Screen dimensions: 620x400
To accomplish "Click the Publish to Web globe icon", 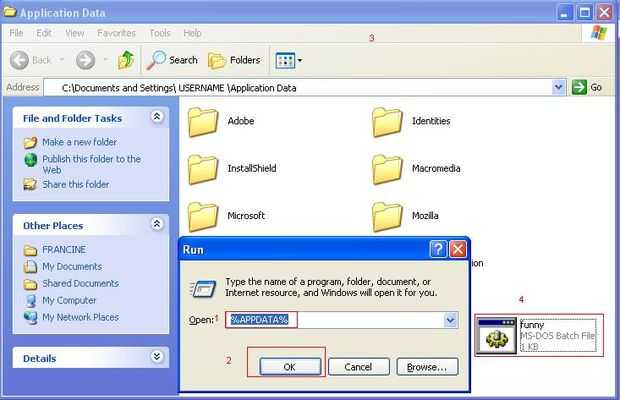I will coord(30,160).
